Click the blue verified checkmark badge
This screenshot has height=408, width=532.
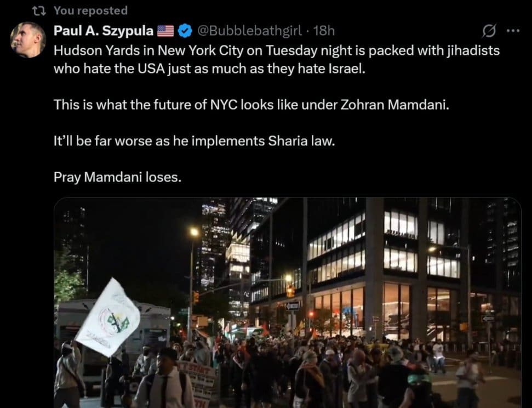point(185,31)
